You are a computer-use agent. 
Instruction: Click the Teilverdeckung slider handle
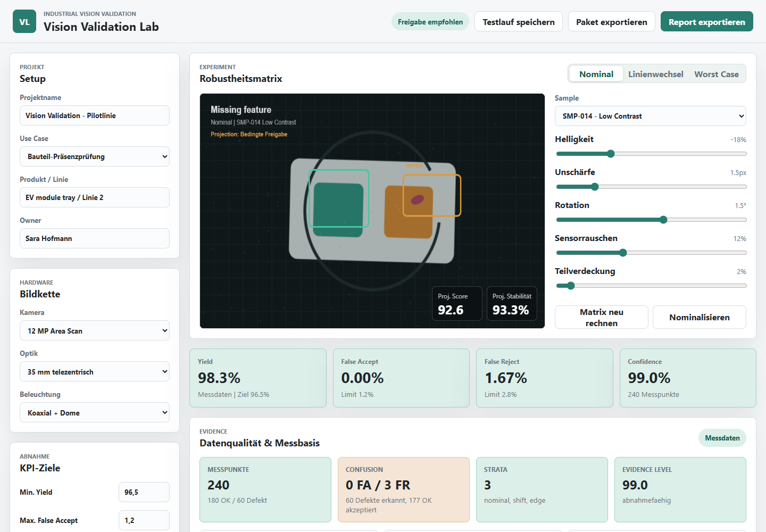571,286
